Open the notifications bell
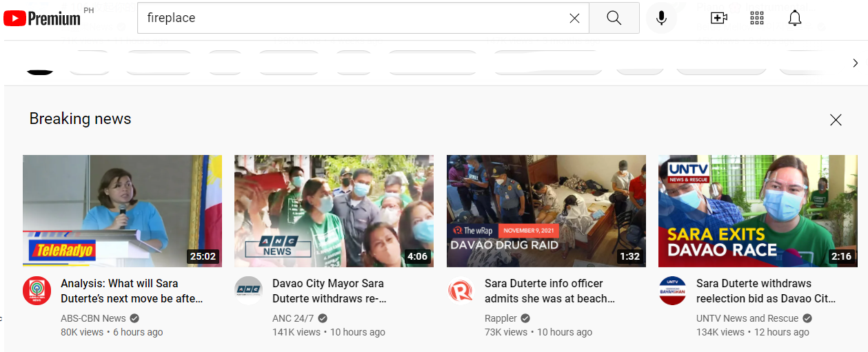This screenshot has width=868, height=352. pyautogui.click(x=795, y=18)
